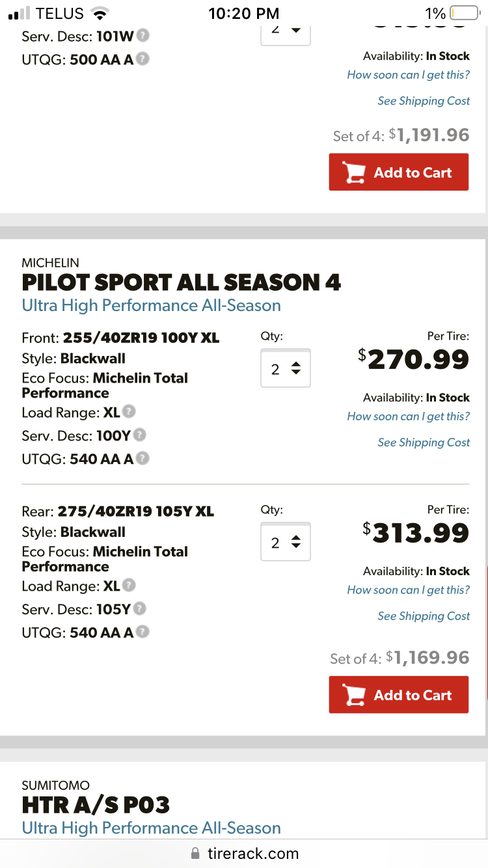Tap help icon next to Serv. Desc 105Y
This screenshot has width=488, height=868.
[x=139, y=609]
